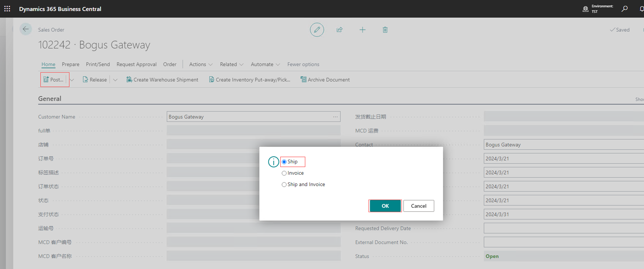This screenshot has width=644, height=269.
Task: Open the Request Approval tab
Action: coord(136,64)
